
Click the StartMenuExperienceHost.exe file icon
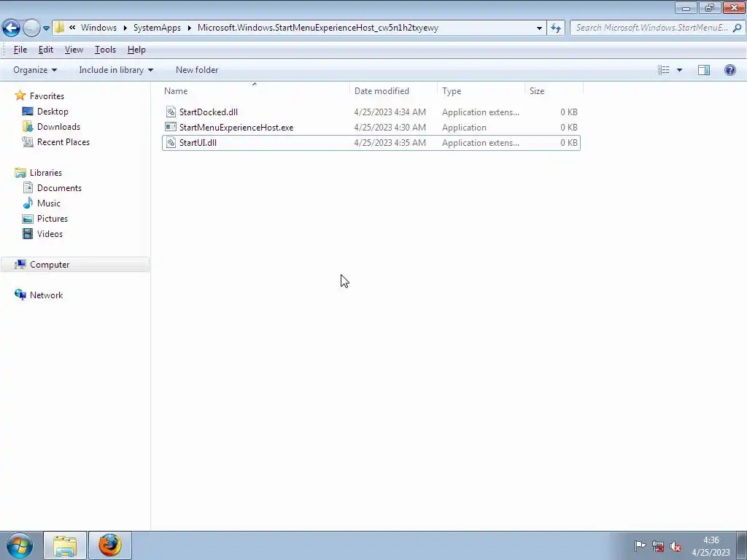[x=171, y=127]
